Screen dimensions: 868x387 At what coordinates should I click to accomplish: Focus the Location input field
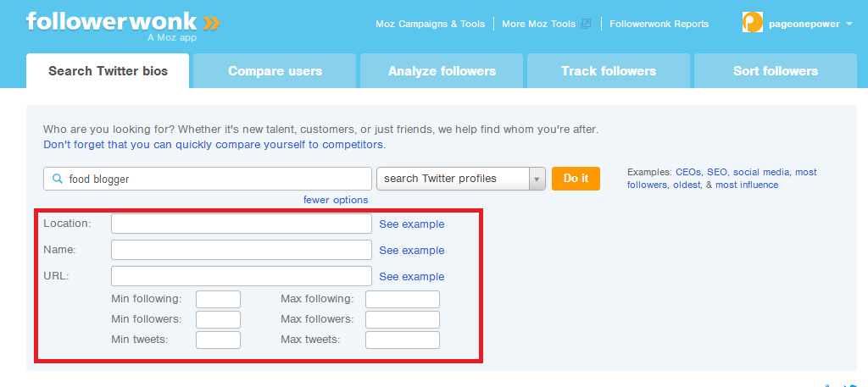pos(242,224)
